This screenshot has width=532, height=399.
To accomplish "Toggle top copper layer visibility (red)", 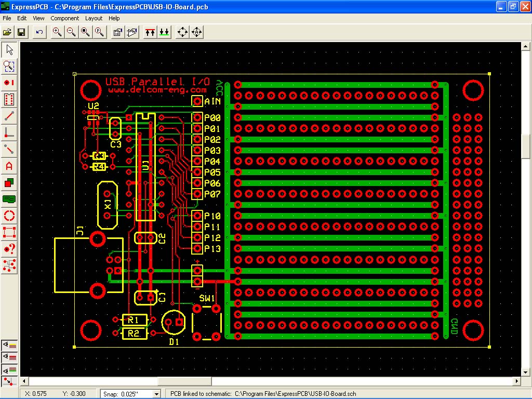I will pos(9,357).
